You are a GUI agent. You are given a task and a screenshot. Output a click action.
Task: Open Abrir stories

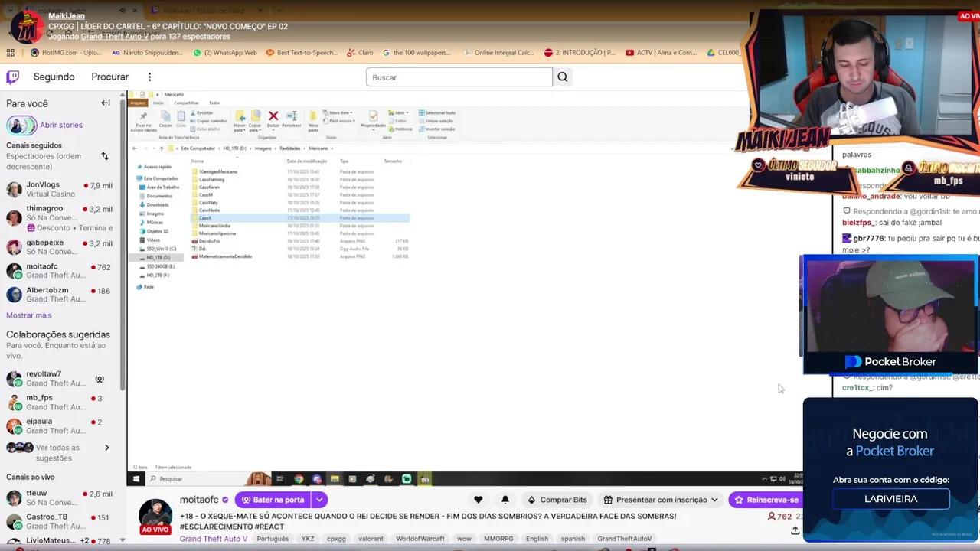(61, 125)
